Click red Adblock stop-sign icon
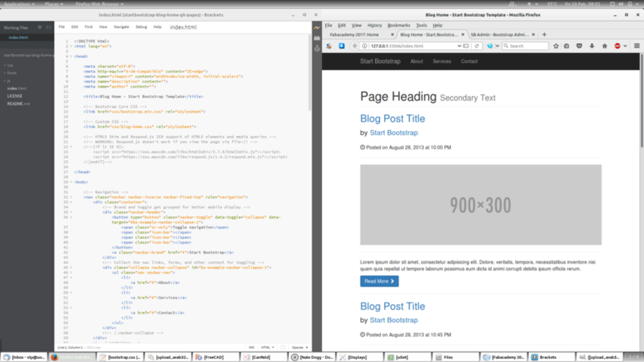 click(617, 46)
